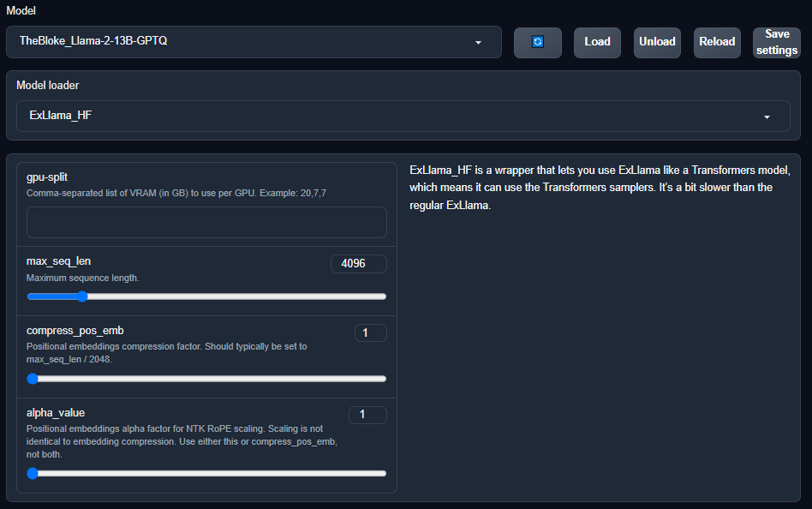Edit the max_seq_len value 4096

pyautogui.click(x=358, y=263)
